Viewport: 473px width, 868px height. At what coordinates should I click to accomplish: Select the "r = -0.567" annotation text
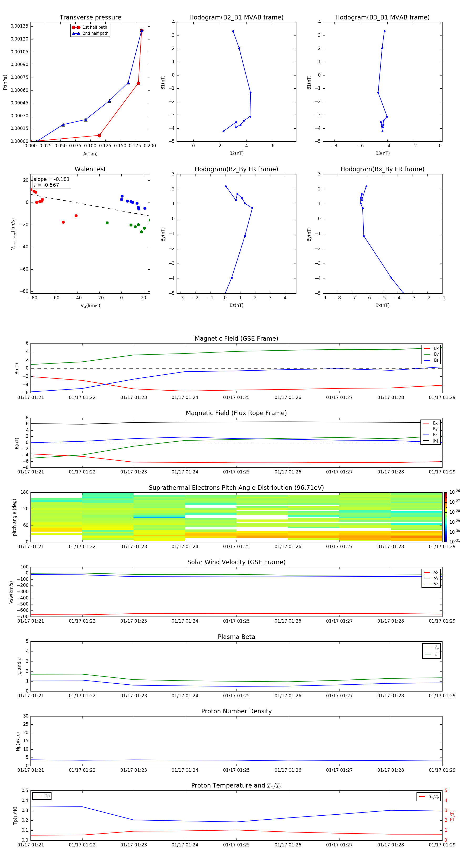point(47,185)
